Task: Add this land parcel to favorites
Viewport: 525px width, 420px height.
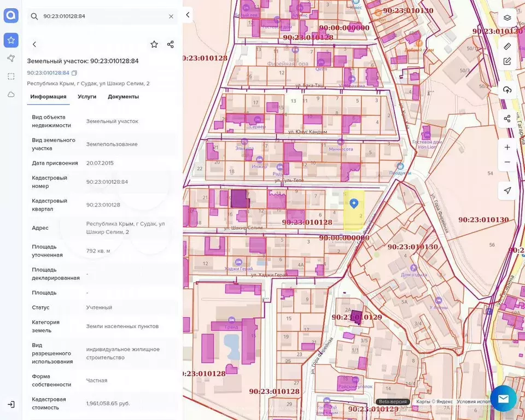Action: (x=154, y=44)
